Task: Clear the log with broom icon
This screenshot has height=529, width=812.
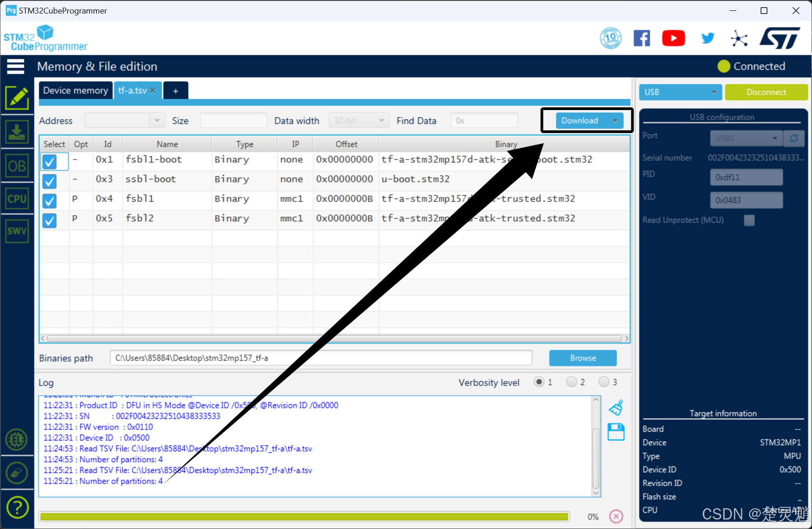Action: [616, 407]
